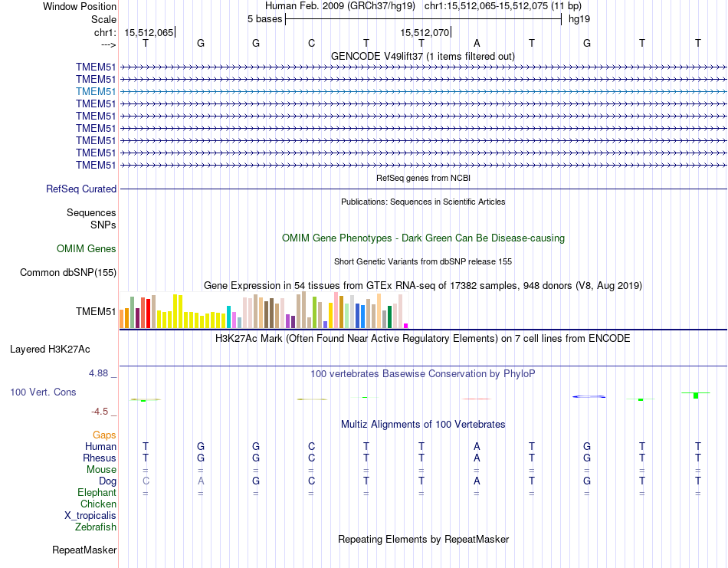Image resolution: width=728 pixels, height=568 pixels.
Task: Click the hg19 text beside the scale bar
Action: point(579,19)
